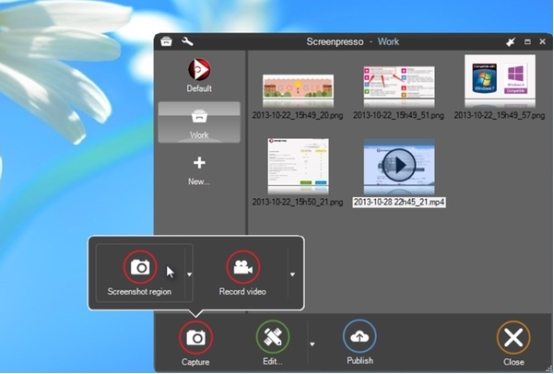554x374 pixels.
Task: Click the orange Close X button
Action: (x=513, y=338)
